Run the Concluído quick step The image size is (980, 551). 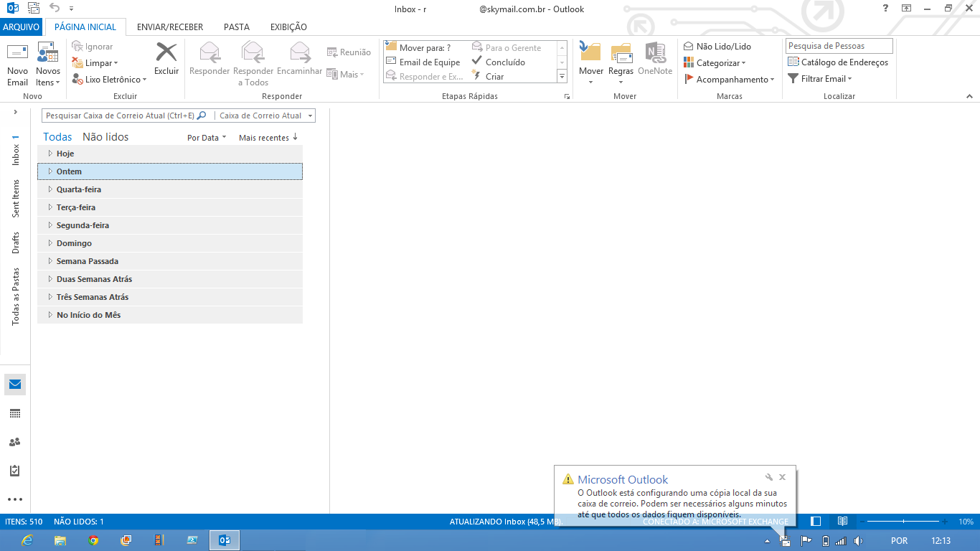pos(498,62)
